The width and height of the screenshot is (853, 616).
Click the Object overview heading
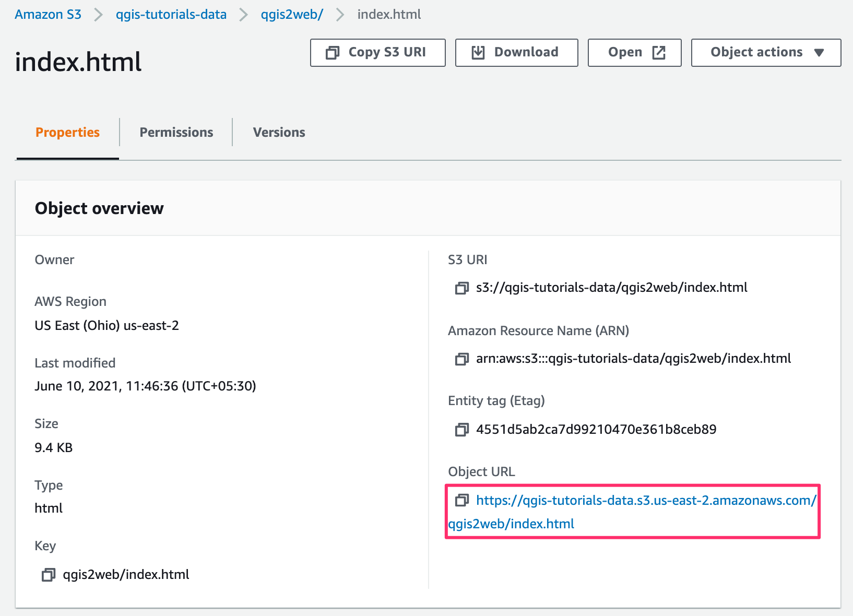99,208
